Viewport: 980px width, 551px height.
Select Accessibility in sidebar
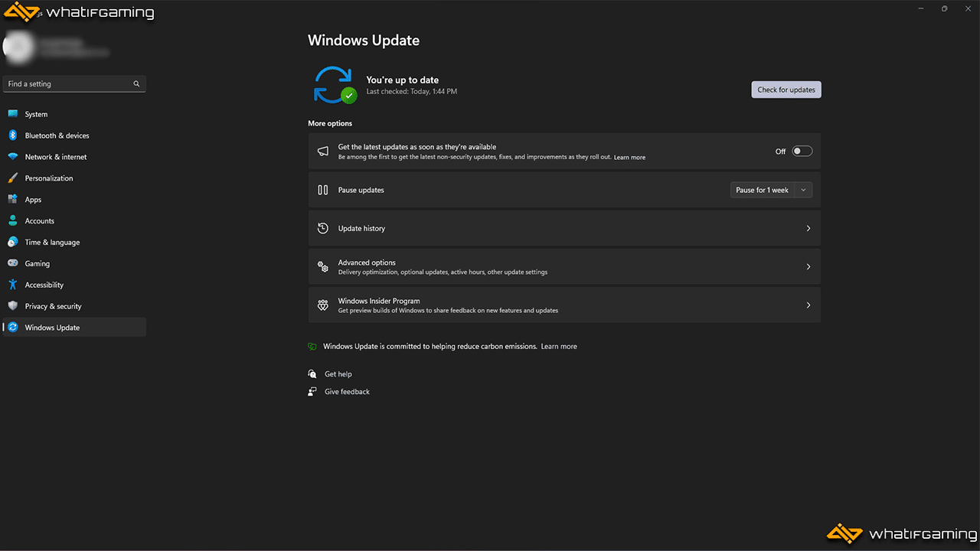(x=74, y=285)
